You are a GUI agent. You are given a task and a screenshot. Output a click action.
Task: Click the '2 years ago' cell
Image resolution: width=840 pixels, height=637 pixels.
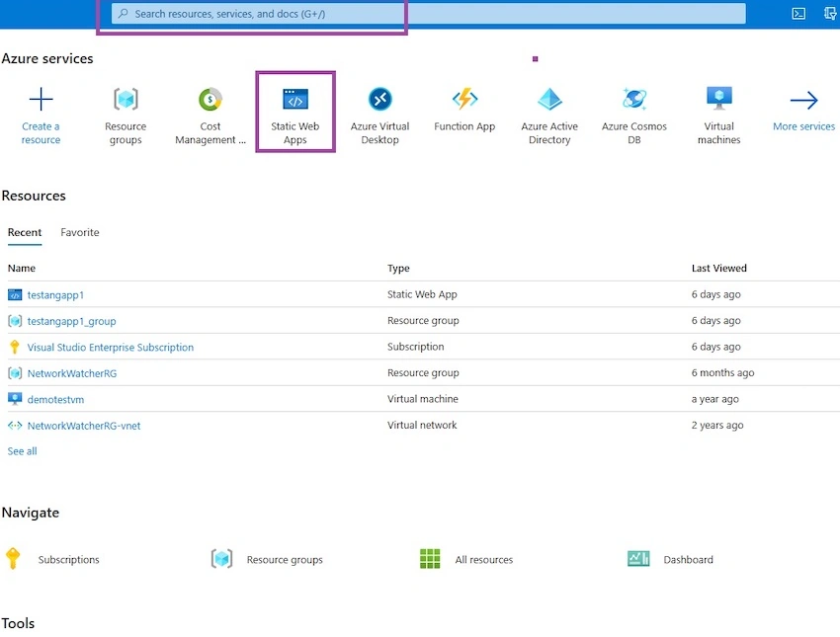coord(717,425)
